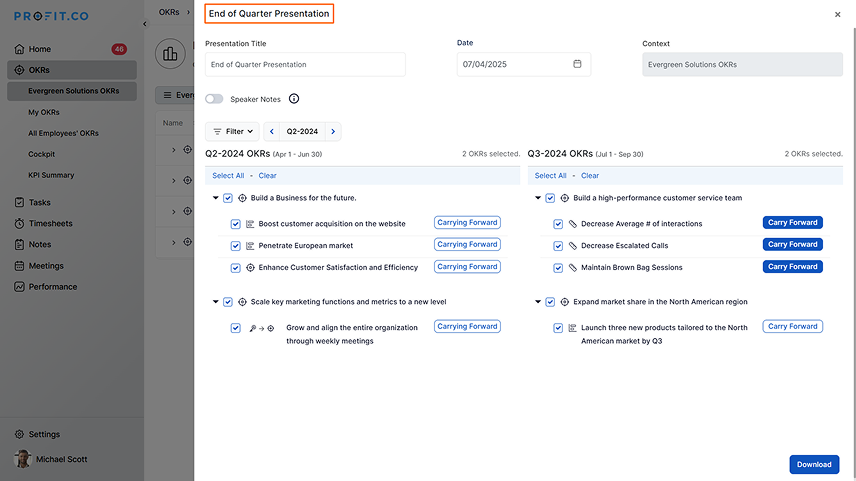
Task: Collapse 'Scale key marketing functions' objective
Action: pos(216,301)
